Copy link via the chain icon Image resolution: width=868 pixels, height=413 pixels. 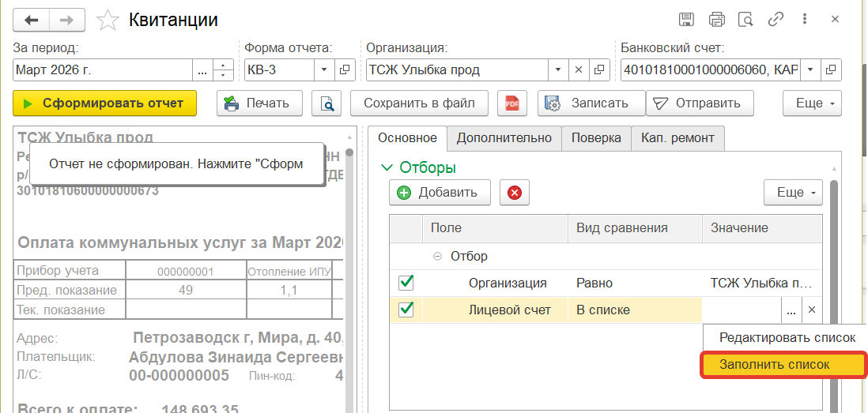click(x=776, y=20)
